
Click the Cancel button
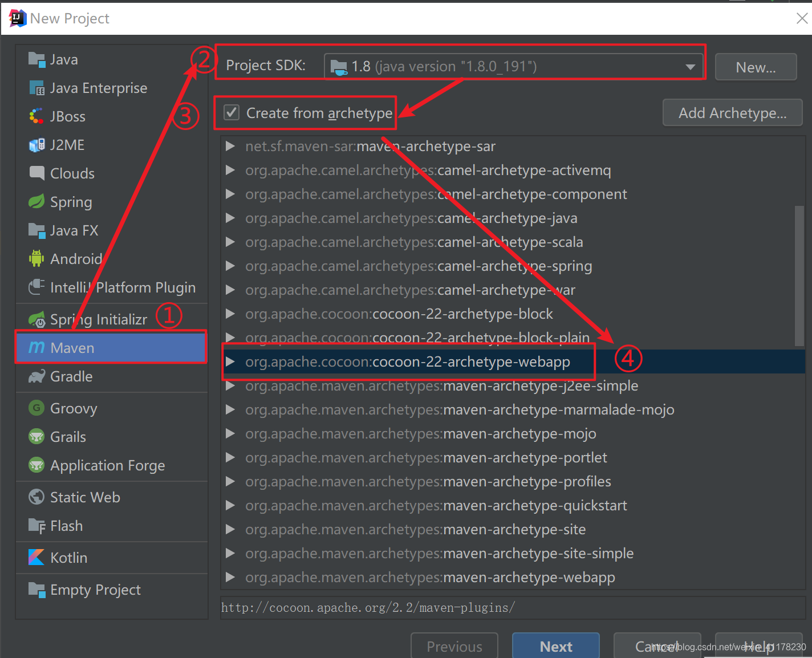point(657,645)
